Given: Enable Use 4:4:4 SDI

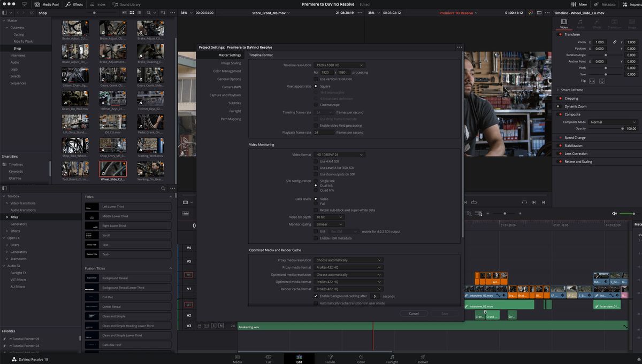Looking at the screenshot, I should [316, 161].
